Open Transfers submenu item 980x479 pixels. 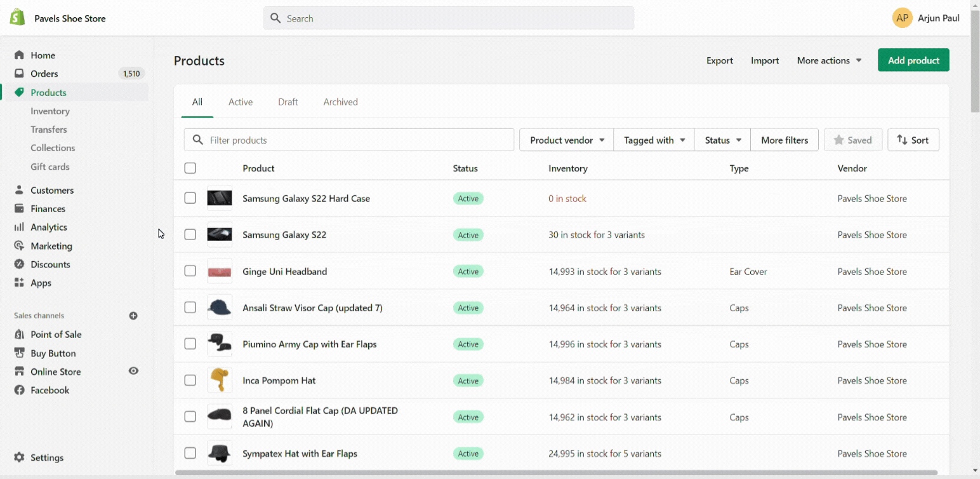pos(49,130)
